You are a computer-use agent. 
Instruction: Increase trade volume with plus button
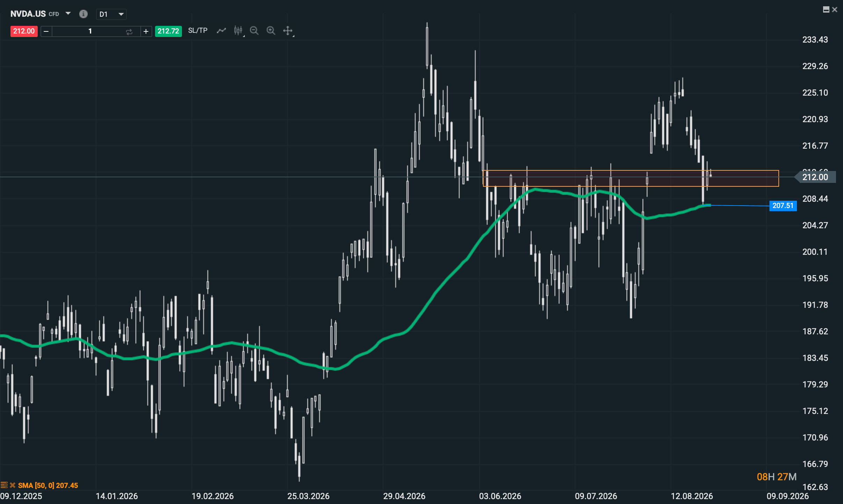pos(146,31)
